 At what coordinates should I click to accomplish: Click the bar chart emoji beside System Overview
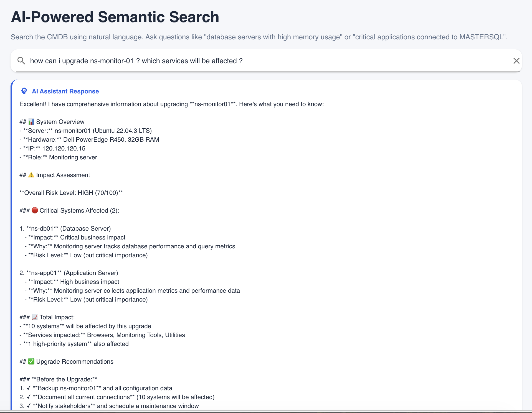tap(31, 122)
